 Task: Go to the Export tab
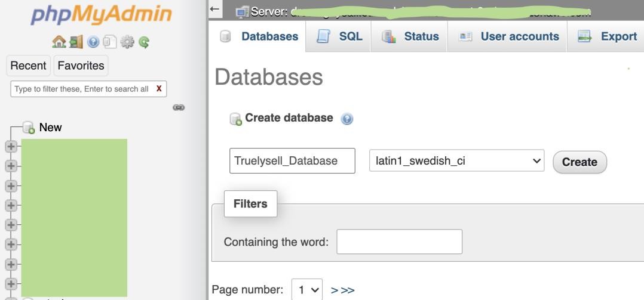pos(607,36)
